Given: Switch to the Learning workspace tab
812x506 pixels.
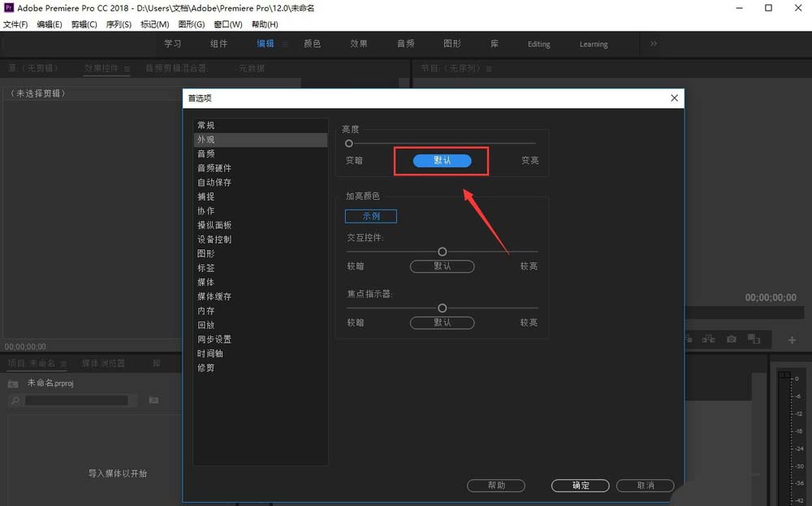Looking at the screenshot, I should coord(594,44).
